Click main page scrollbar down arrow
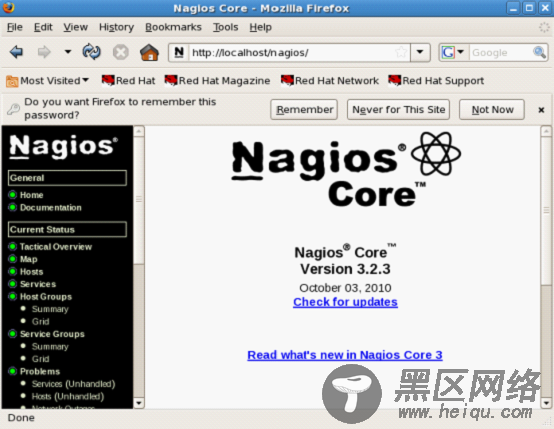Viewport: 554px width, 429px height. point(546,402)
